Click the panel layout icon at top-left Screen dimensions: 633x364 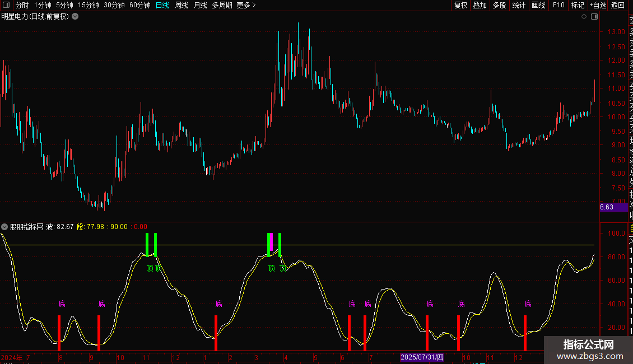pos(6,5)
